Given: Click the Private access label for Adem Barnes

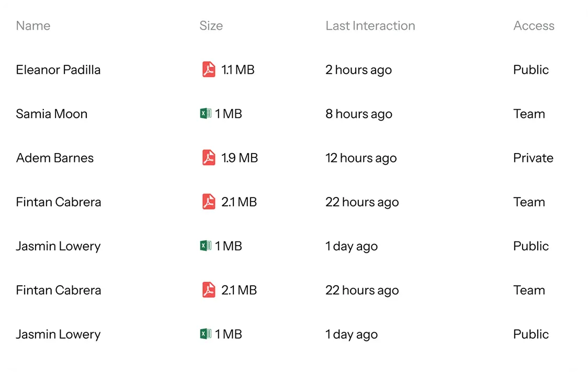Looking at the screenshot, I should [x=533, y=158].
